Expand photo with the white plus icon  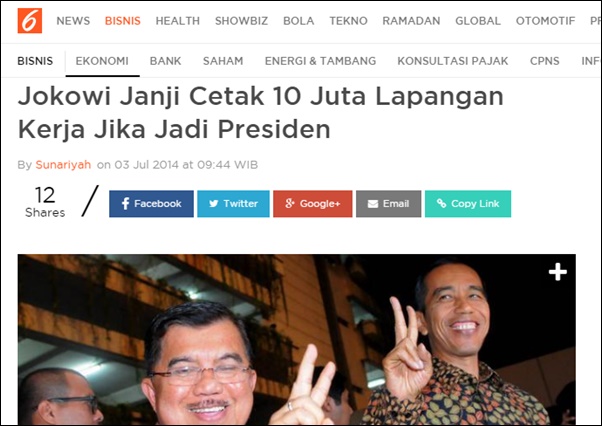(557, 272)
